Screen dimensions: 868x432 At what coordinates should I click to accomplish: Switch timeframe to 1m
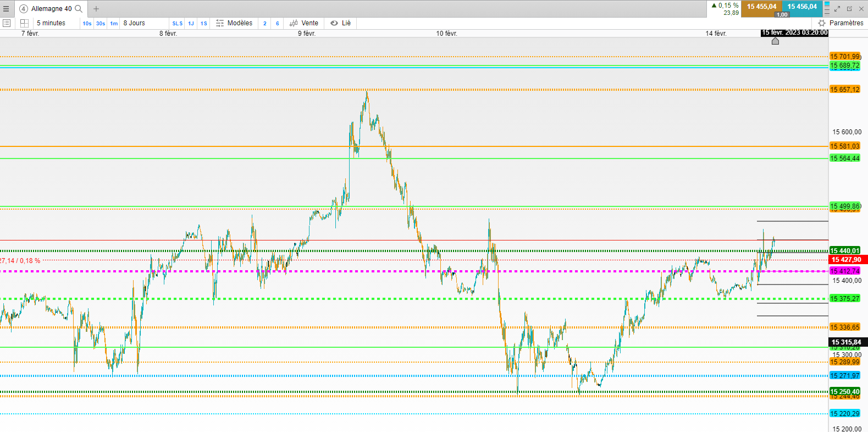tap(114, 23)
